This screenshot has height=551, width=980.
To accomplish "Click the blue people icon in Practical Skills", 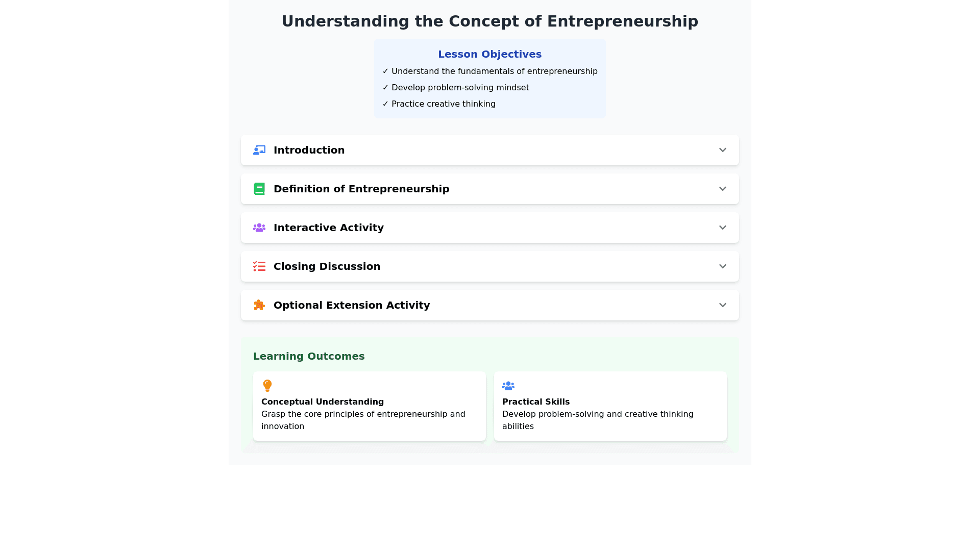I will click(x=508, y=386).
